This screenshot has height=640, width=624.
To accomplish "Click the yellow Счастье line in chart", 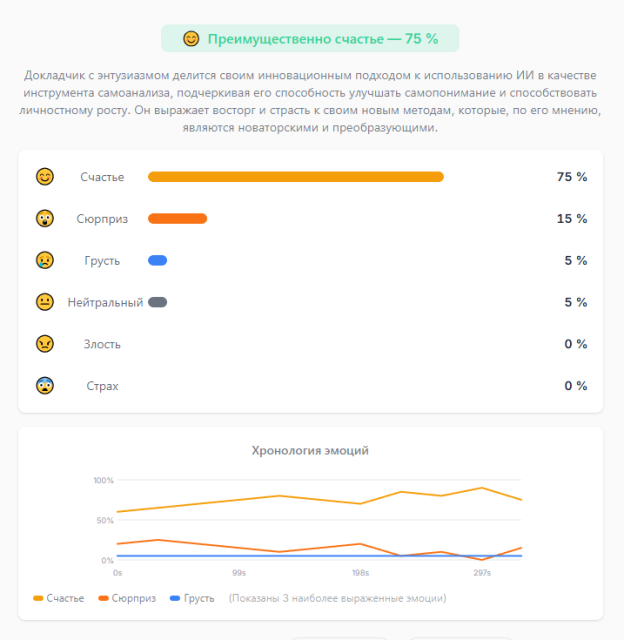I will tap(279, 496).
